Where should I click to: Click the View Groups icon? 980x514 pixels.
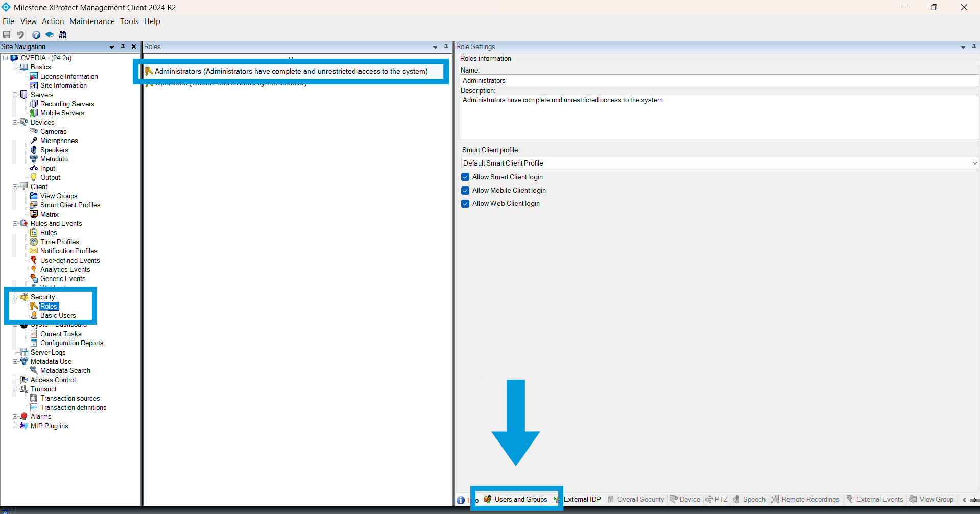[34, 196]
